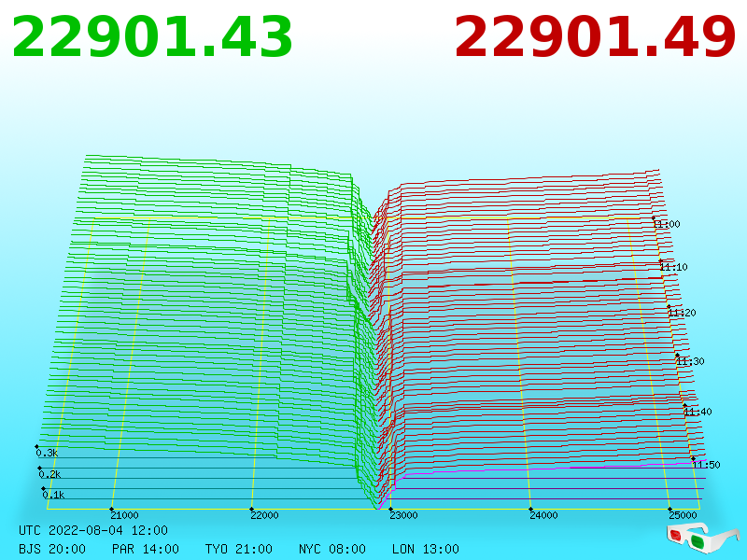Select the 25000 price axis label
747x560 pixels.
tap(684, 515)
